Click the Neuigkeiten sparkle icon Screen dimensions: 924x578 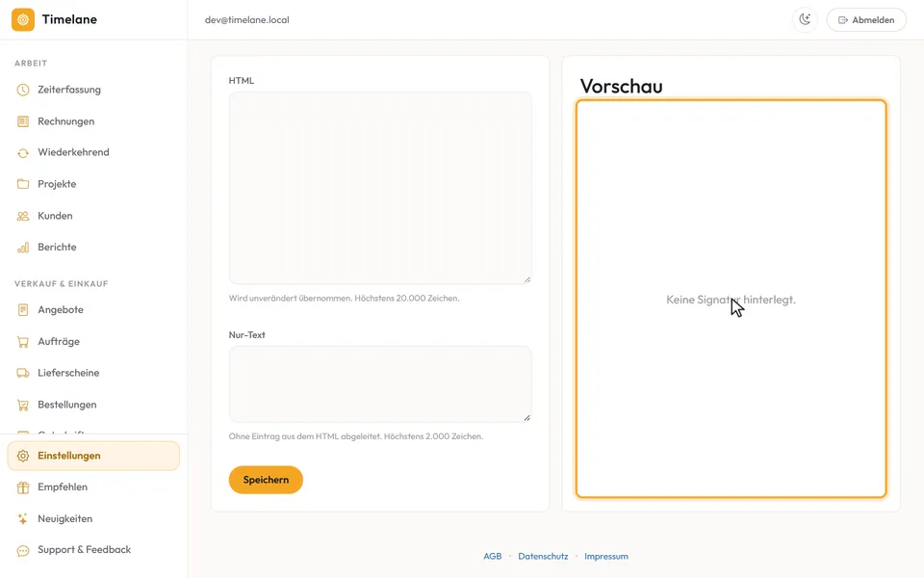23,519
